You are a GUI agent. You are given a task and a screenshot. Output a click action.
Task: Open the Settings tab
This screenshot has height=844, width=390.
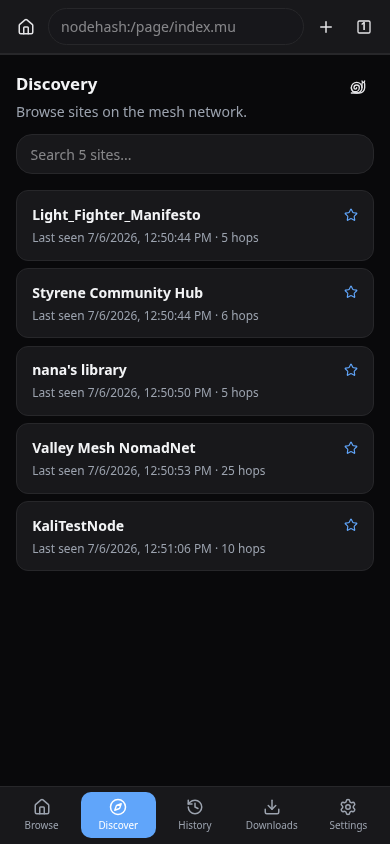[348, 815]
